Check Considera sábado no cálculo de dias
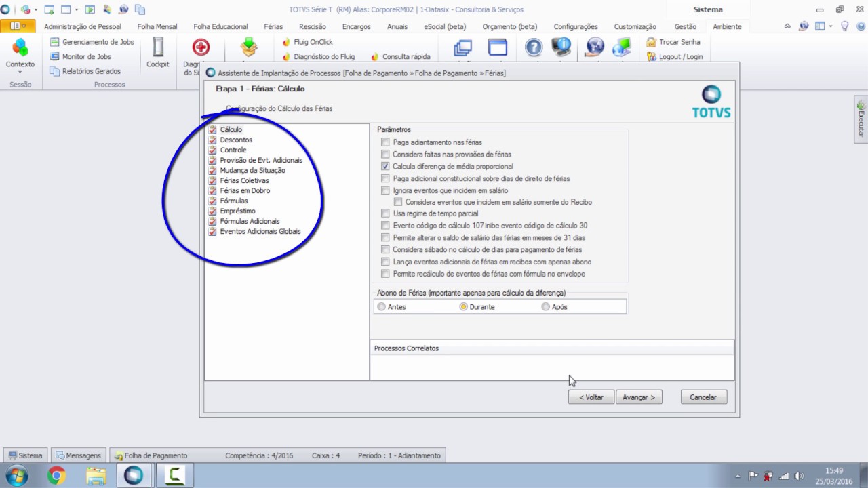 tap(386, 250)
